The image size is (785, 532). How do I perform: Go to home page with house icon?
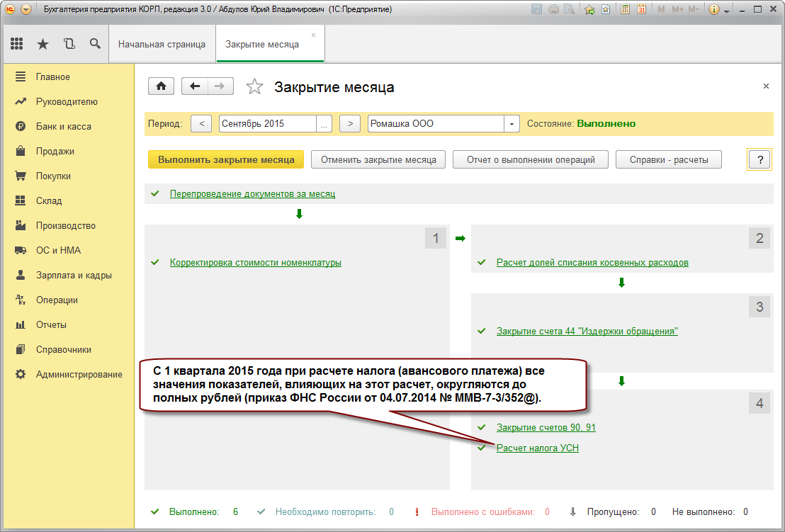[162, 86]
